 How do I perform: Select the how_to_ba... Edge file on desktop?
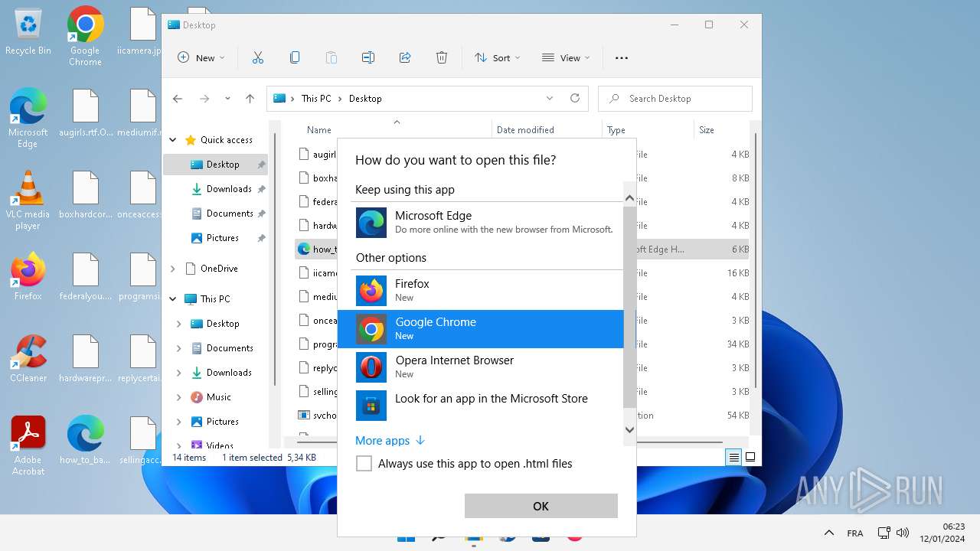coord(85,440)
